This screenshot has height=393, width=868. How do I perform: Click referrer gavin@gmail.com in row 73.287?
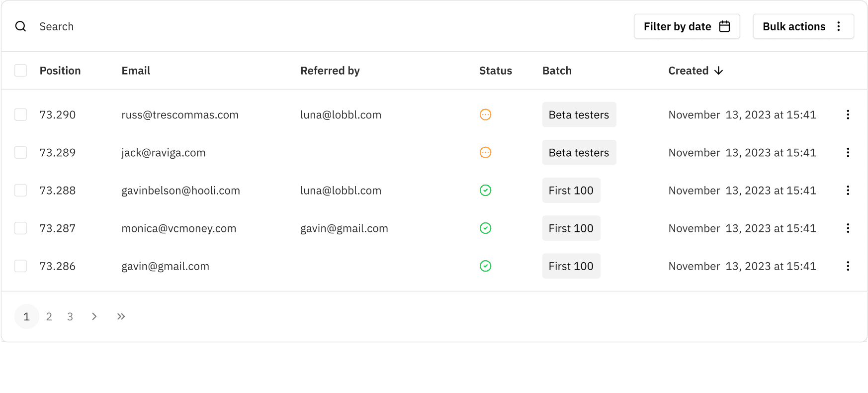pyautogui.click(x=344, y=228)
